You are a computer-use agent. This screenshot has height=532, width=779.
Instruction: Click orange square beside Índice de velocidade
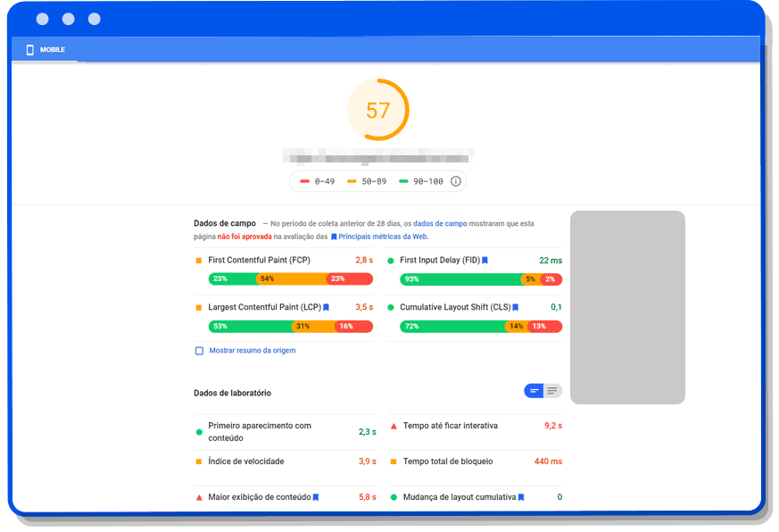click(x=199, y=461)
